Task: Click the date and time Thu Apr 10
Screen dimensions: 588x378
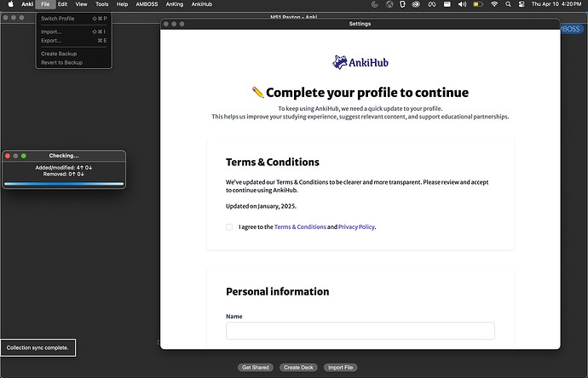Action: click(556, 4)
